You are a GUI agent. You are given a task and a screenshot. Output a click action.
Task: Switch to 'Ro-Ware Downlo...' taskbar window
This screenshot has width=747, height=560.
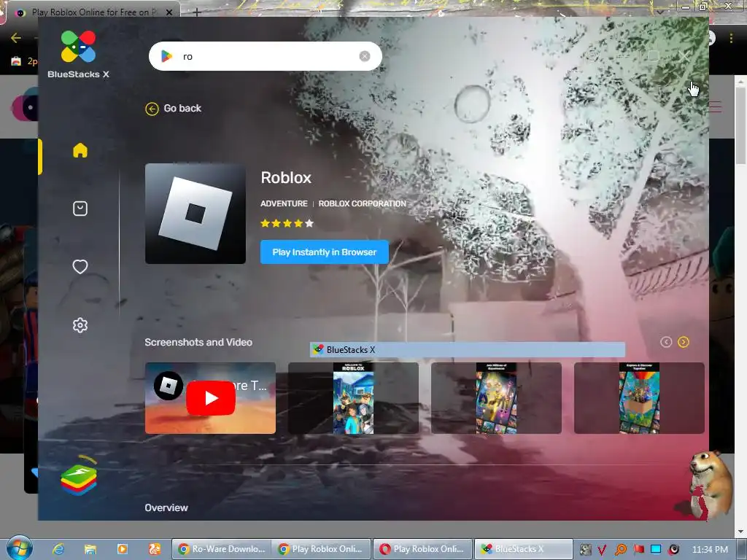pyautogui.click(x=221, y=549)
